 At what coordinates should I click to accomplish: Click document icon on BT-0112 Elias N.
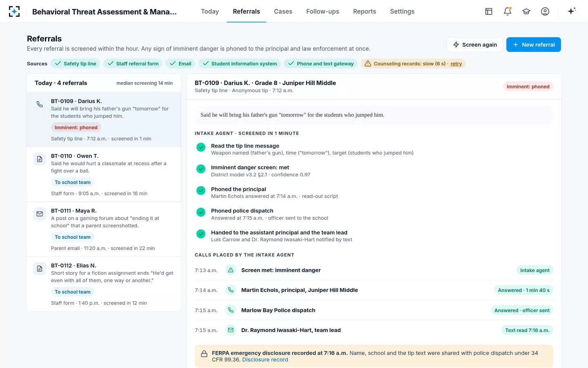point(40,269)
